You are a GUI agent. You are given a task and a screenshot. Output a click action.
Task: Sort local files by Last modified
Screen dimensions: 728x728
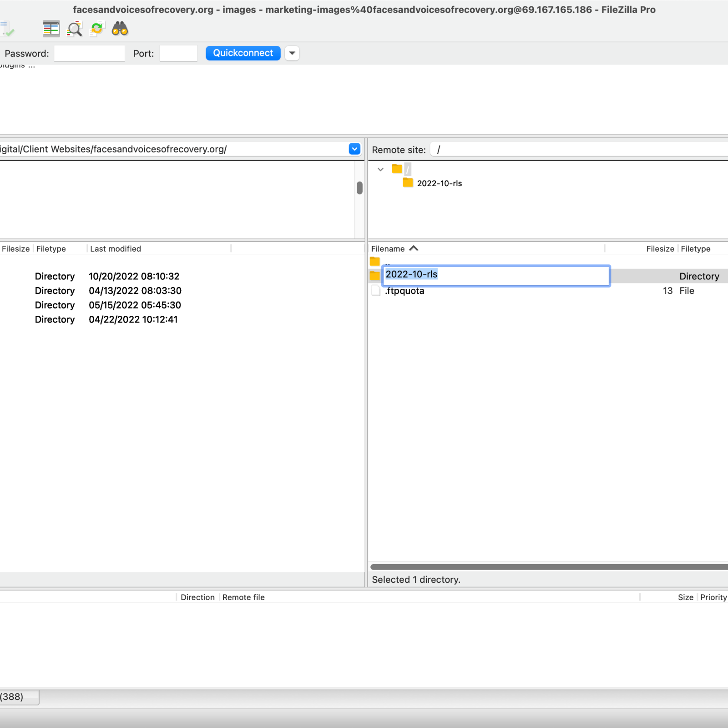(x=116, y=249)
